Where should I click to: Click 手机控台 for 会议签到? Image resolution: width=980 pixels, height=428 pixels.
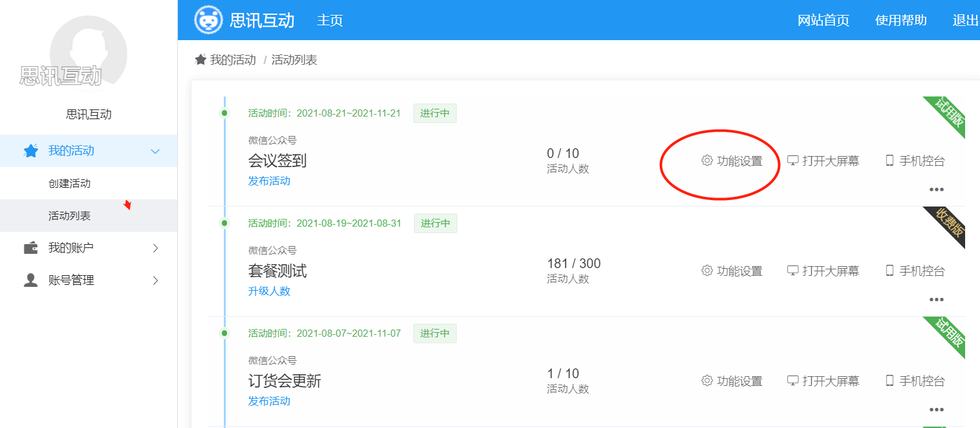pos(915,161)
